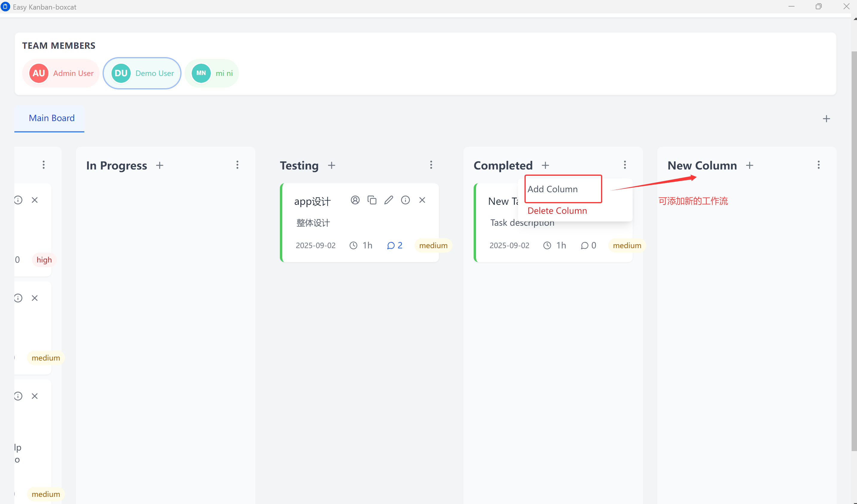Click the Completed column title
The height and width of the screenshot is (504, 857).
tap(503, 165)
